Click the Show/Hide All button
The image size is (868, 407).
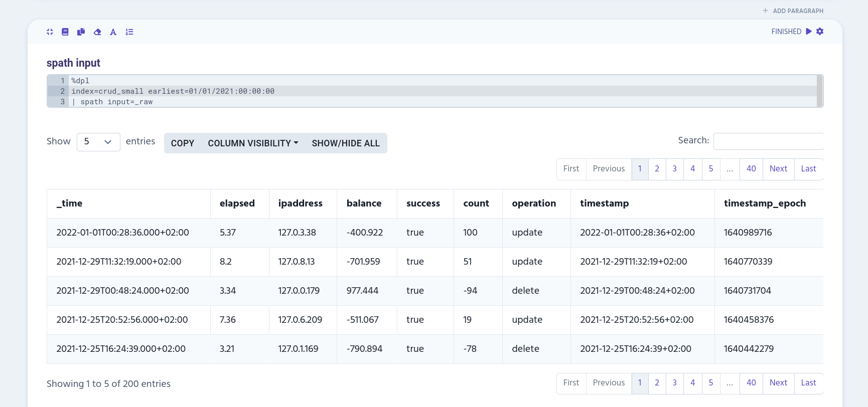346,143
